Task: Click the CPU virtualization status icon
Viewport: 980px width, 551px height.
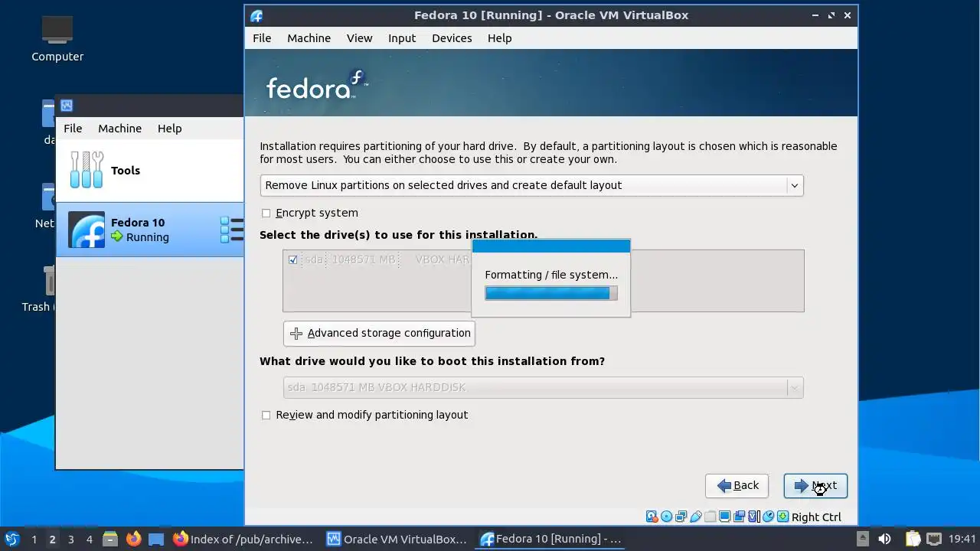Action: point(753,517)
